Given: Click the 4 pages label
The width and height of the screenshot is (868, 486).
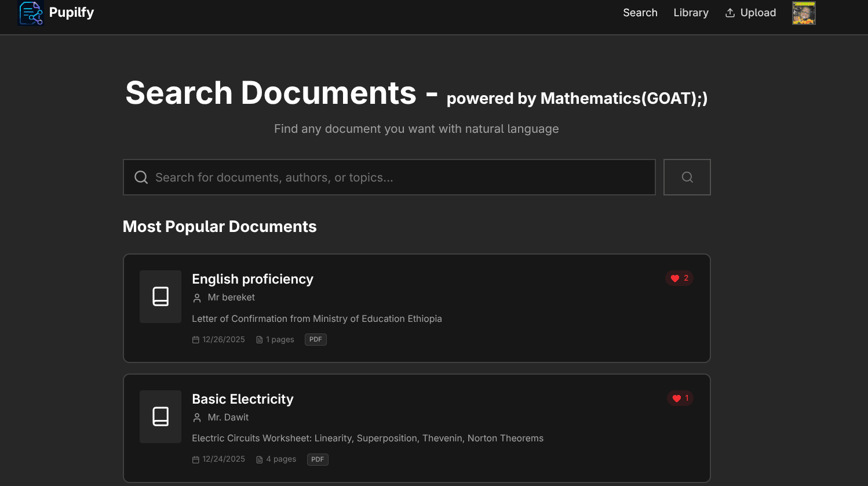Looking at the screenshot, I should click(x=281, y=459).
